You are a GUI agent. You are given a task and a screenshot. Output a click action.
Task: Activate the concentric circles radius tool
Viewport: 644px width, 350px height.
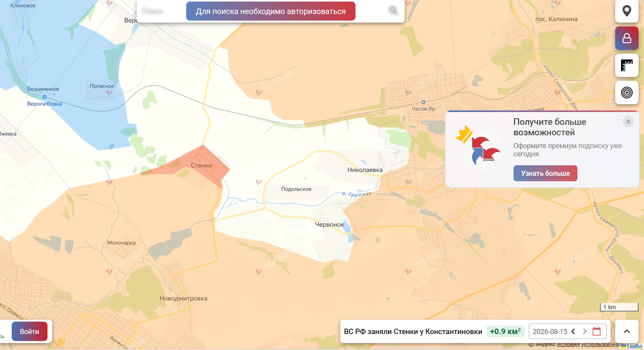click(626, 93)
